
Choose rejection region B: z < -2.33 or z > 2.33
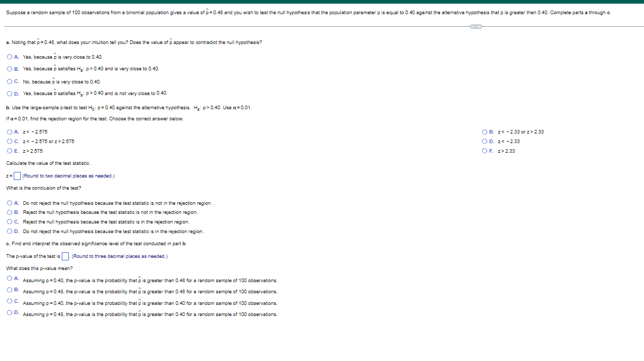[485, 132]
